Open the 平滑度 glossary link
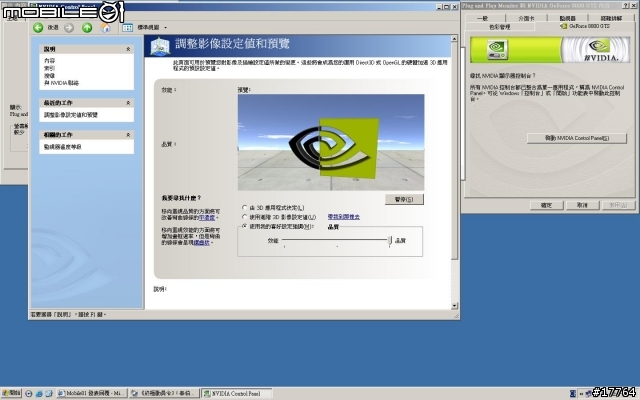640x400 pixels. coord(207,218)
